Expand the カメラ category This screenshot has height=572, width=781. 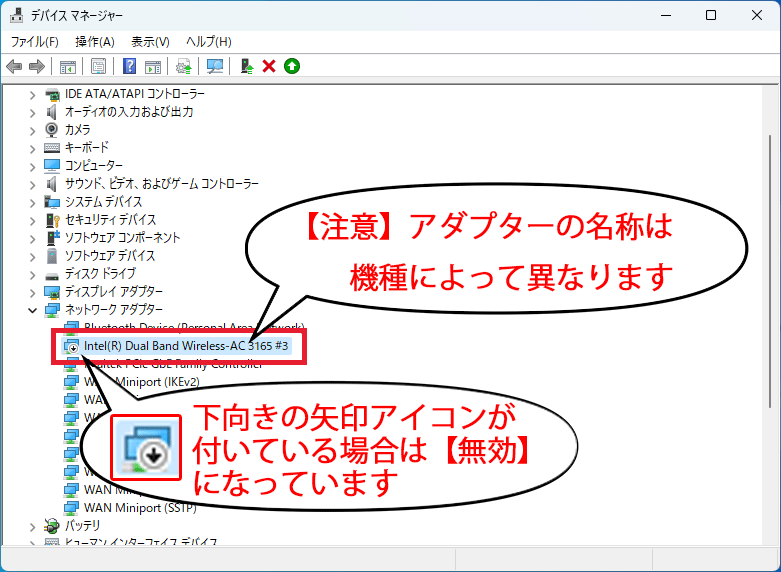[x=33, y=130]
